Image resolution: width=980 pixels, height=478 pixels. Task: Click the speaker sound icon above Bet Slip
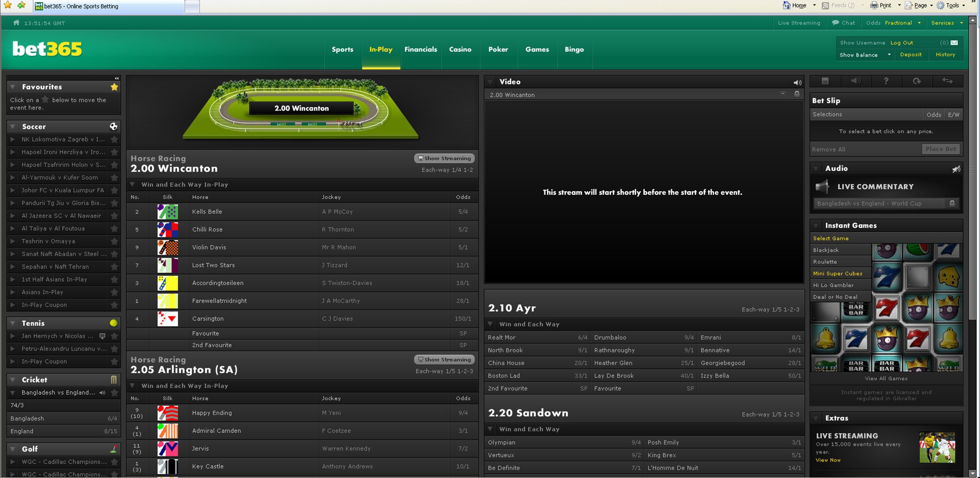[x=856, y=81]
